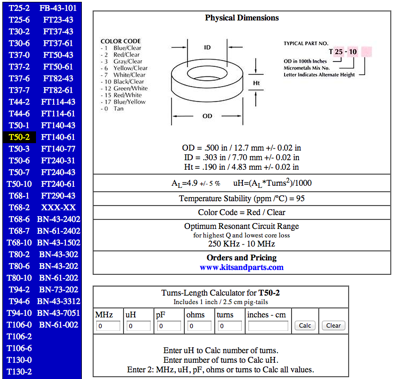Click the Calc button
Image resolution: width=400 pixels, height=379 pixels.
[305, 325]
